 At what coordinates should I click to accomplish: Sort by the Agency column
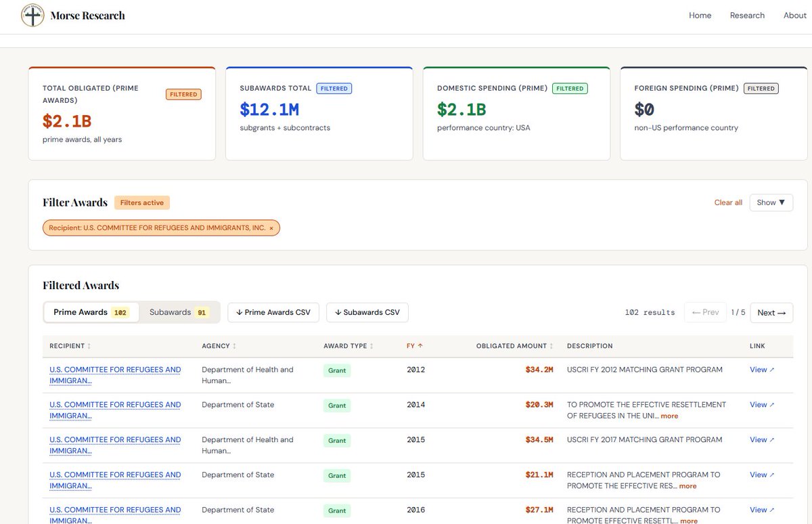(219, 346)
